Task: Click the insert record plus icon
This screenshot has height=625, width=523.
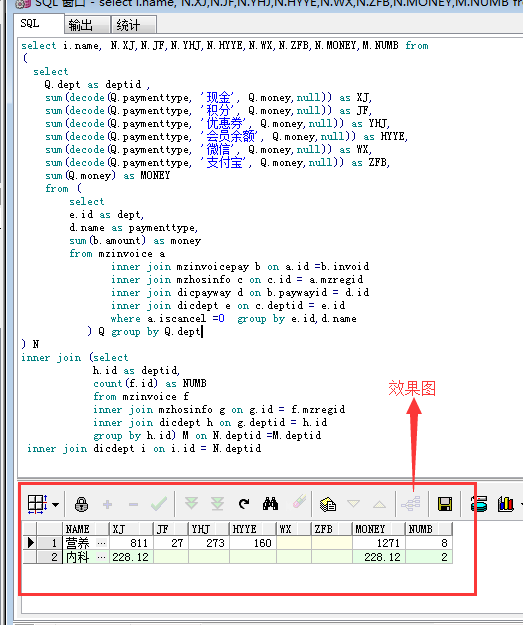Action: coord(107,504)
